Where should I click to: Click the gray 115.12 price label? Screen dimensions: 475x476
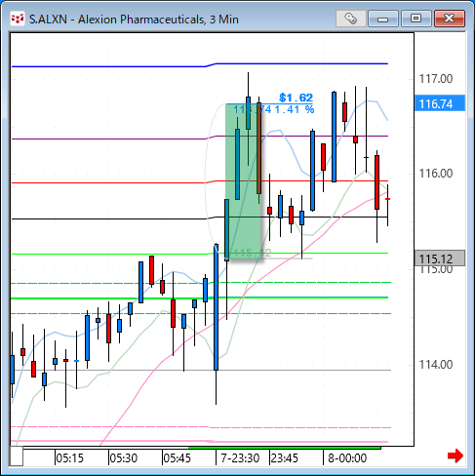440,258
